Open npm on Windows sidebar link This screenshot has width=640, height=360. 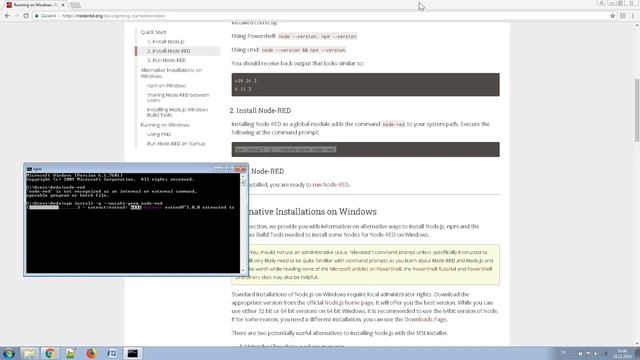(167, 85)
